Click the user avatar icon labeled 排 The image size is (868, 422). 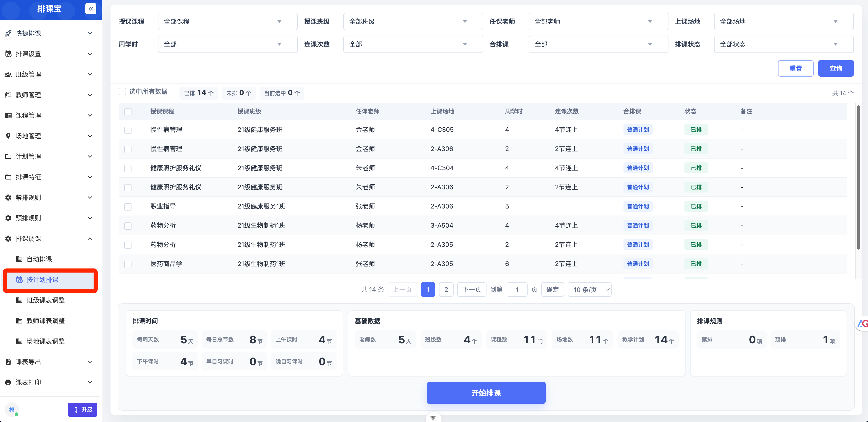coord(12,410)
